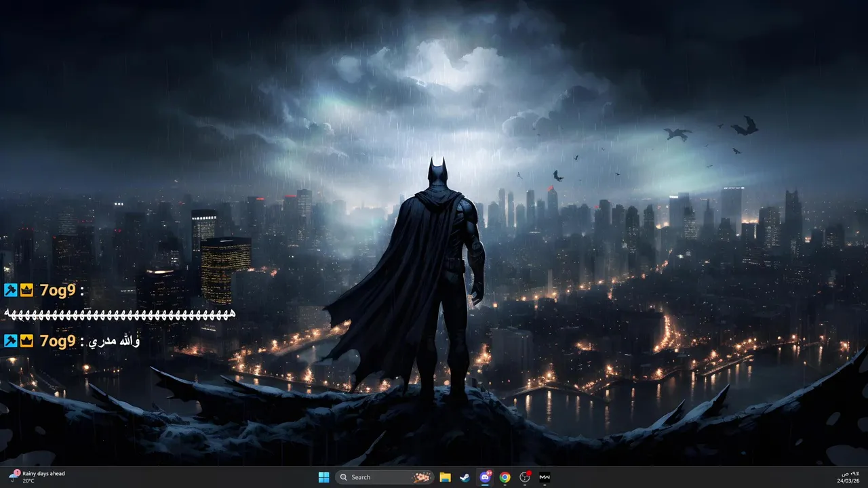Click the long ههههه laughing chat message

pyautogui.click(x=119, y=314)
